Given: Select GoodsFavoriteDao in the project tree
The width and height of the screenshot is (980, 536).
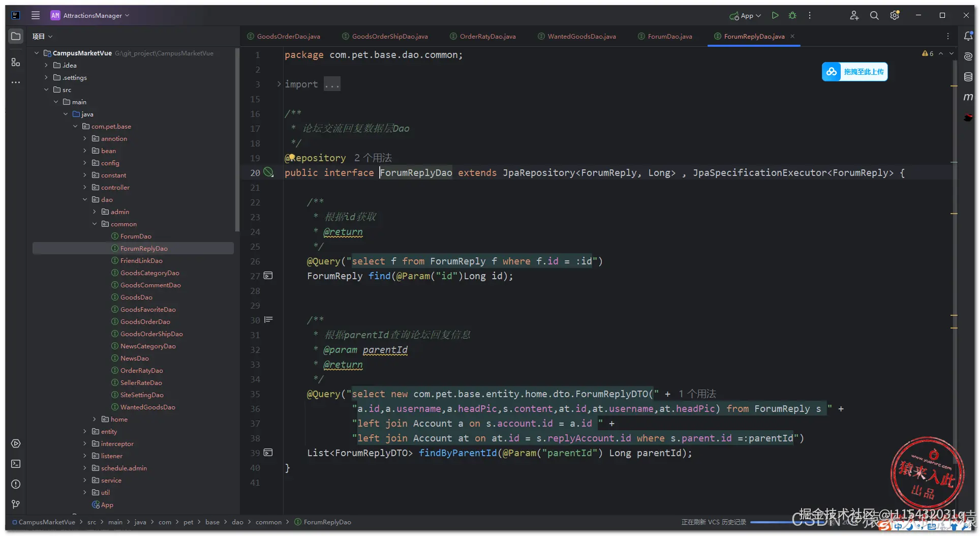Looking at the screenshot, I should tap(148, 309).
